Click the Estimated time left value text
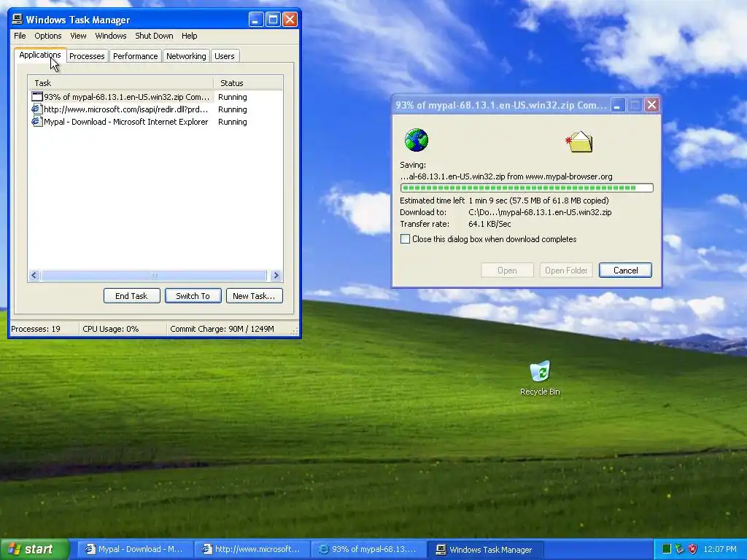747x560 pixels. pyautogui.click(x=539, y=201)
